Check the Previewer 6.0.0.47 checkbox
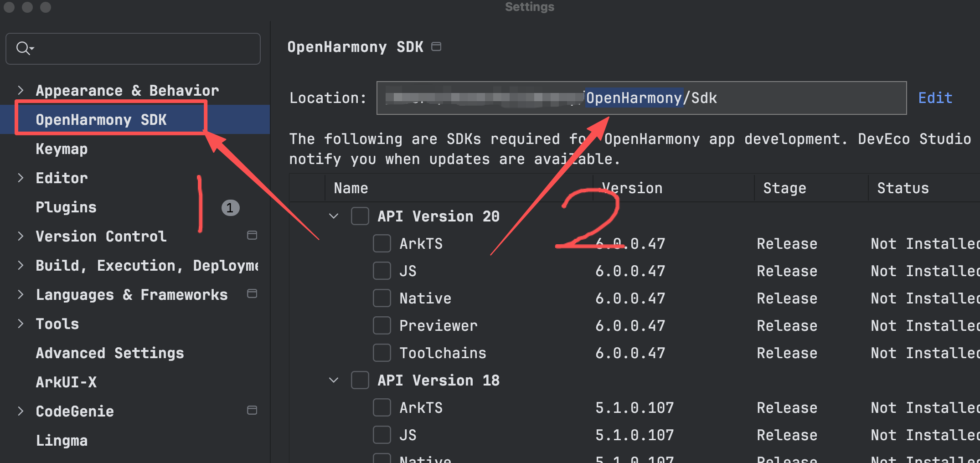Image resolution: width=980 pixels, height=463 pixels. (x=382, y=325)
